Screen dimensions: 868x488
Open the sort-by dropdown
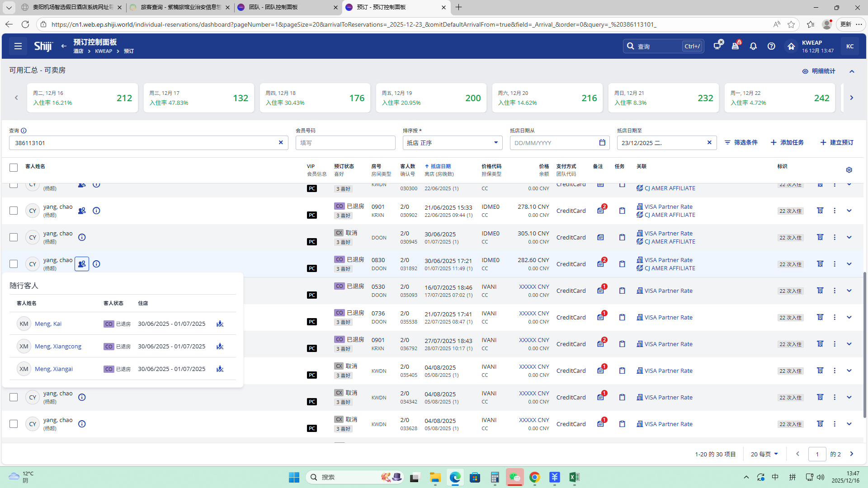tap(452, 143)
